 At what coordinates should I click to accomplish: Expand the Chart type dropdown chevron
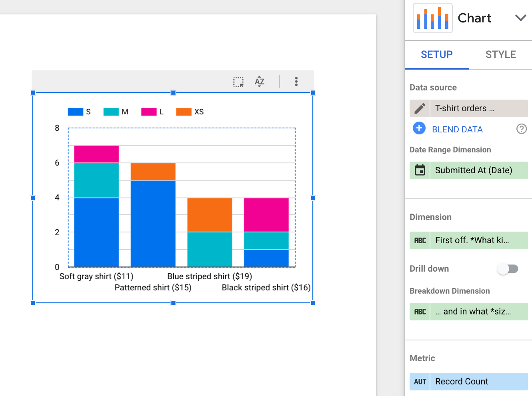520,18
